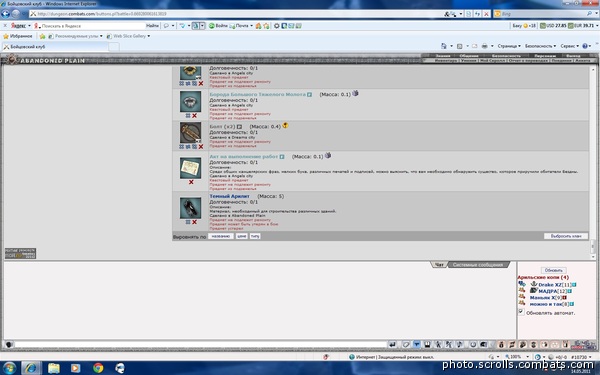Viewport: 600px width, 375px height.
Task: Click the eraser clear-chat icon
Action: click(406, 345)
